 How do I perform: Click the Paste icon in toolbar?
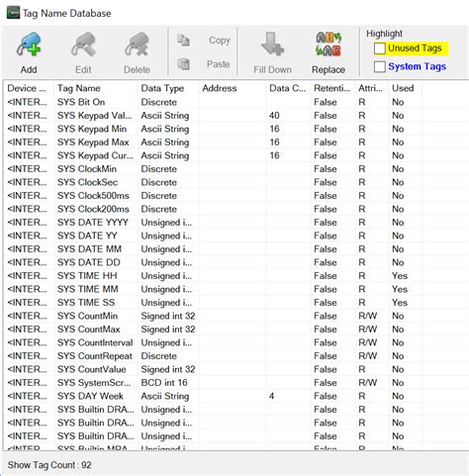click(183, 63)
